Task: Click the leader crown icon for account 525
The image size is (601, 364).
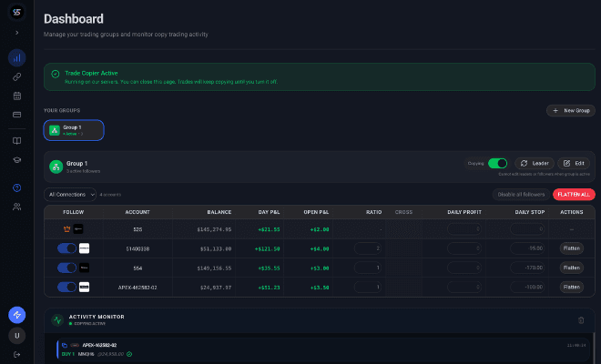Action: click(67, 229)
